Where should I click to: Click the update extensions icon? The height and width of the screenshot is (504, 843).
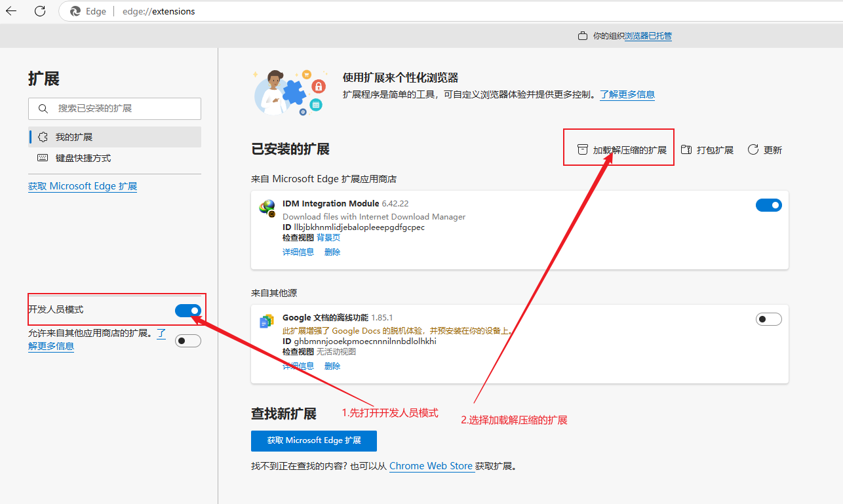pyautogui.click(x=753, y=150)
